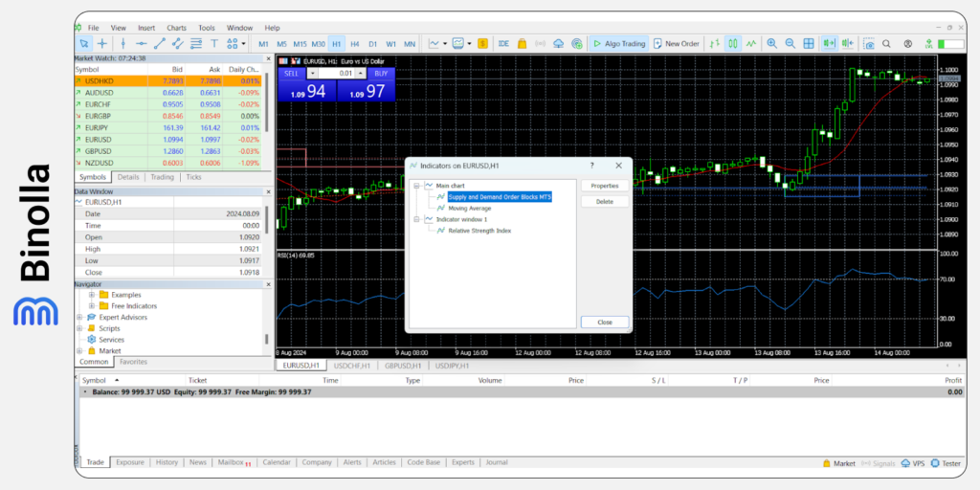Click the SELL one-click button
980x490 pixels.
click(291, 73)
